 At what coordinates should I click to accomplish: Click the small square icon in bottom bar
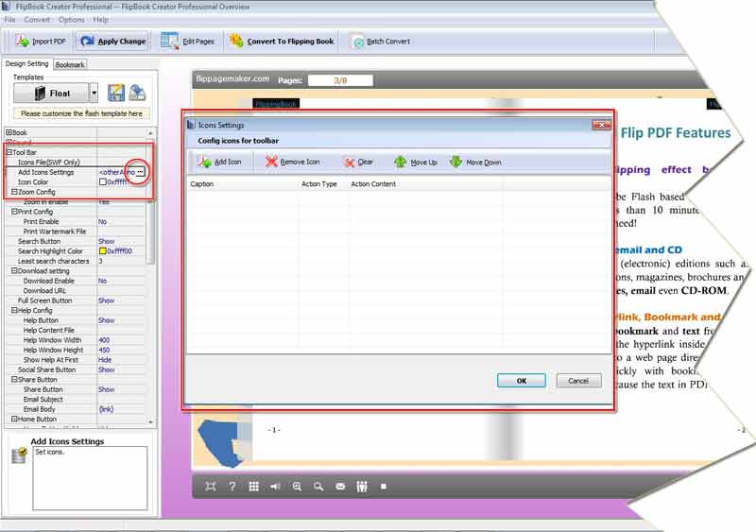tap(384, 487)
